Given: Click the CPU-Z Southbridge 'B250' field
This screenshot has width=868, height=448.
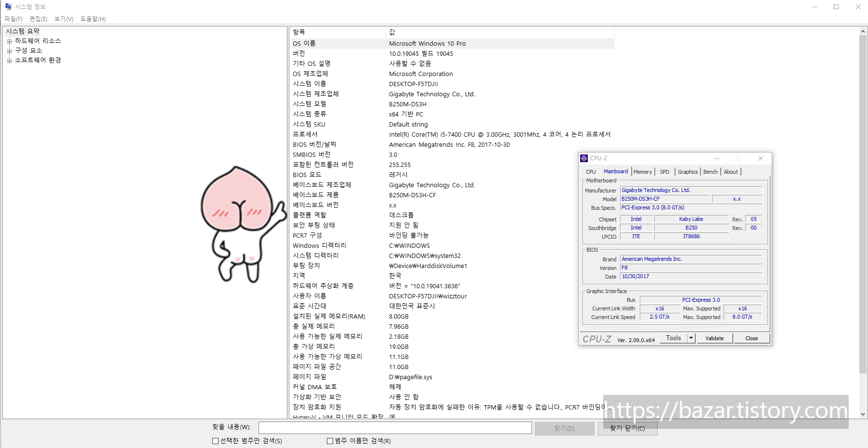Looking at the screenshot, I should coord(691,228).
